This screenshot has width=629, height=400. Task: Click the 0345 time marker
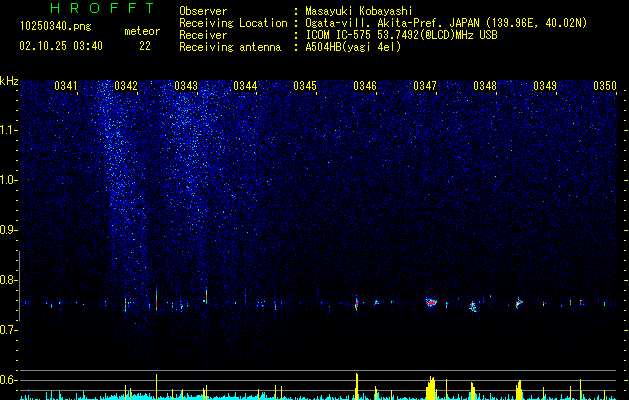coord(305,86)
